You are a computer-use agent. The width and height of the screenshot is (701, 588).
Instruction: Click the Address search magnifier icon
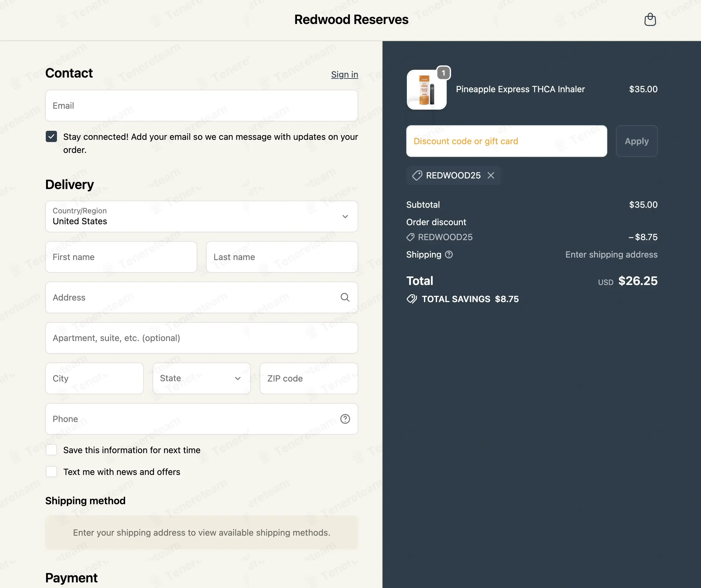tap(345, 297)
